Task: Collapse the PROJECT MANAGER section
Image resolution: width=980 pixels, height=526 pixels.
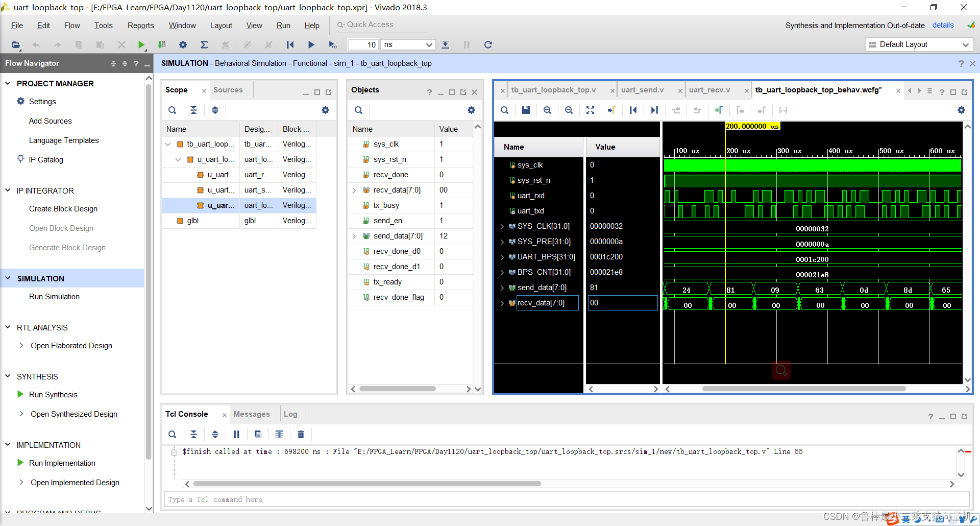Action: 8,83
